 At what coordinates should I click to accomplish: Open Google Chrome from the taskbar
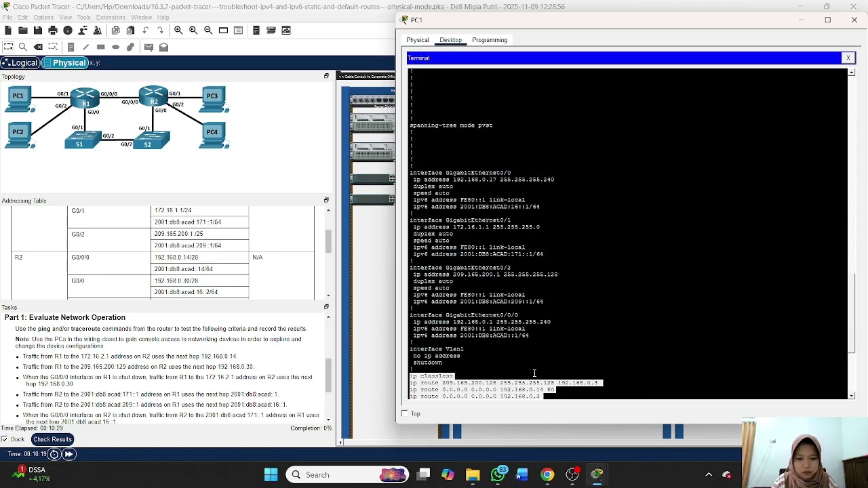pyautogui.click(x=547, y=474)
